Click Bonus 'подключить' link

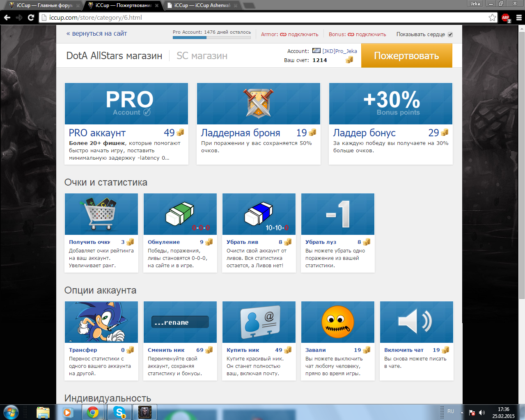(x=371, y=34)
